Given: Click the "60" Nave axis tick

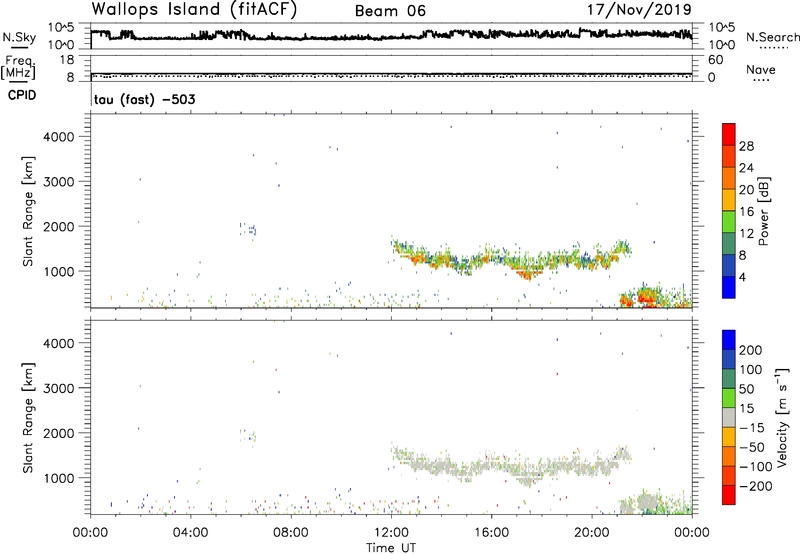Looking at the screenshot, I should point(716,60).
